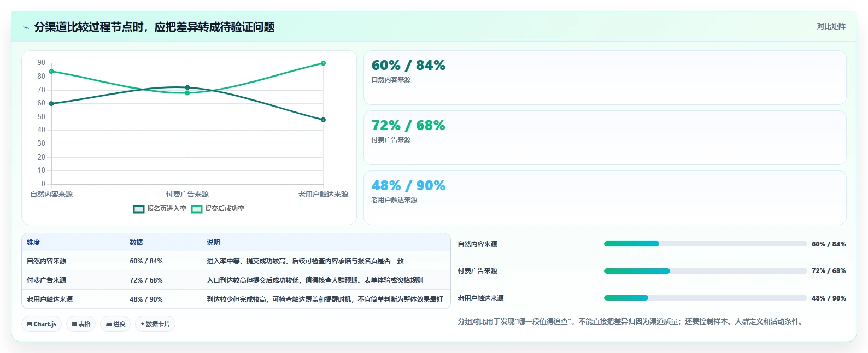Click the note starting 到达较少但完成较高
The image size is (868, 353).
(325, 299)
